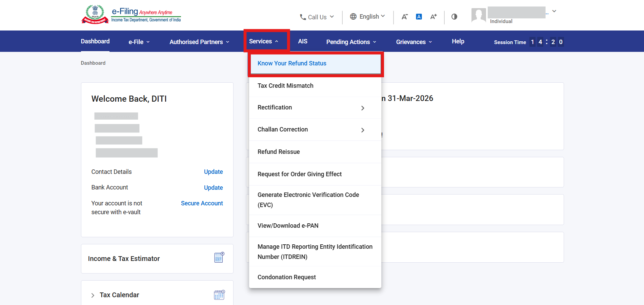Screen dimensions: 644x305
Task: Click the e-Filing Income Tax Department logo
Action: [131, 15]
